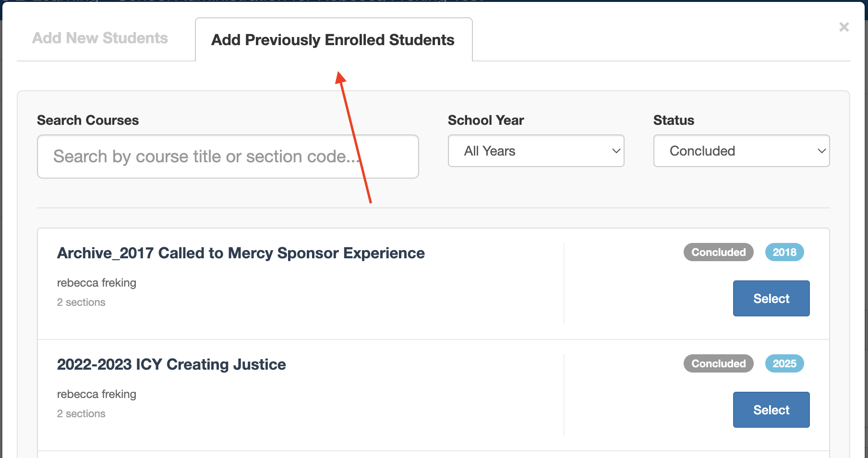Click the Concluded badge on Archive_2017 course
Image resolution: width=868 pixels, height=458 pixels.
click(x=718, y=252)
